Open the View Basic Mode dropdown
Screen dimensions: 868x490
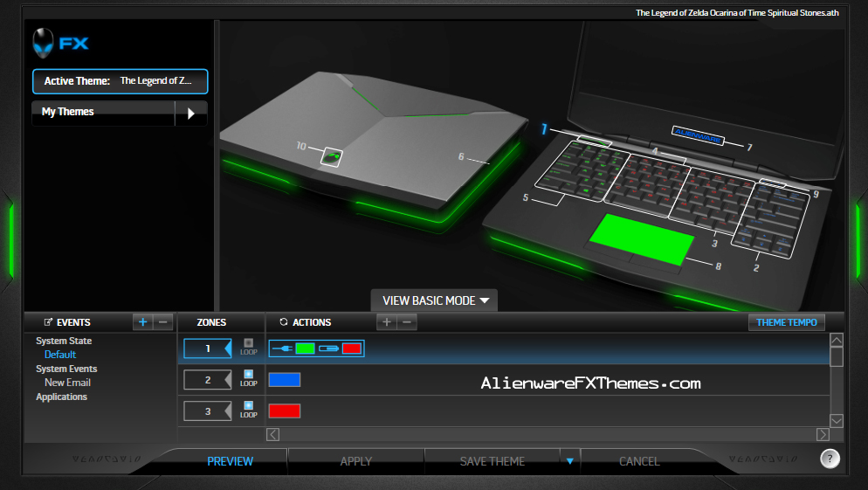pyautogui.click(x=435, y=300)
